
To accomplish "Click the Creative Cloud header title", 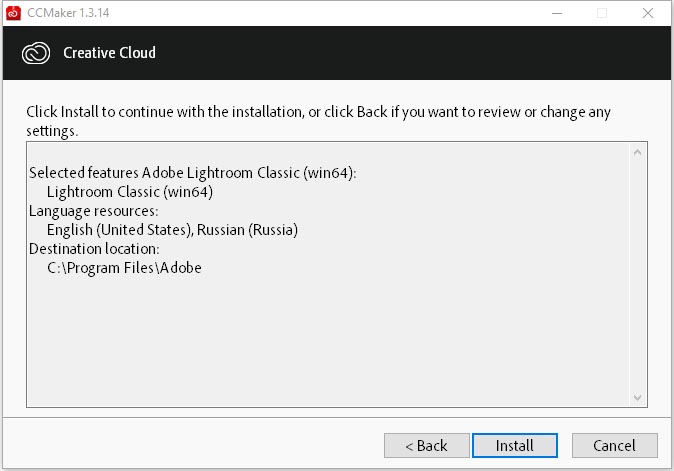I will point(109,52).
